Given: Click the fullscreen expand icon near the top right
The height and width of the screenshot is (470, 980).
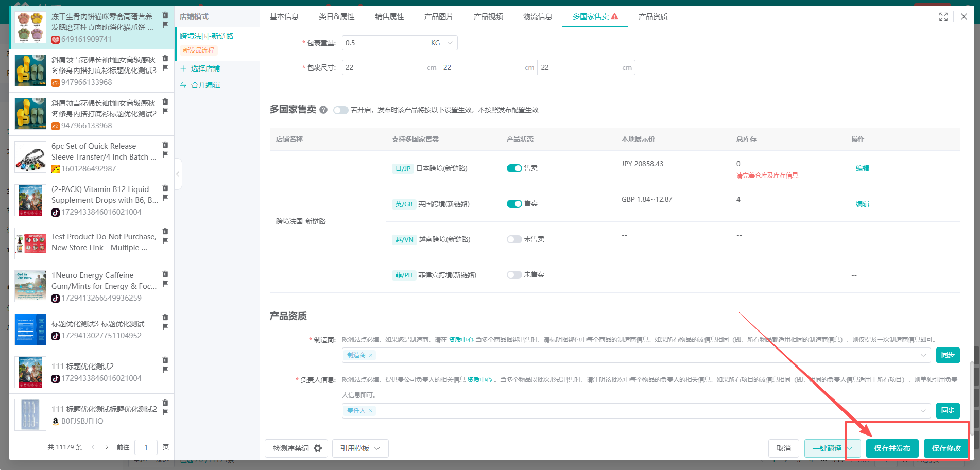Looking at the screenshot, I should click(943, 16).
